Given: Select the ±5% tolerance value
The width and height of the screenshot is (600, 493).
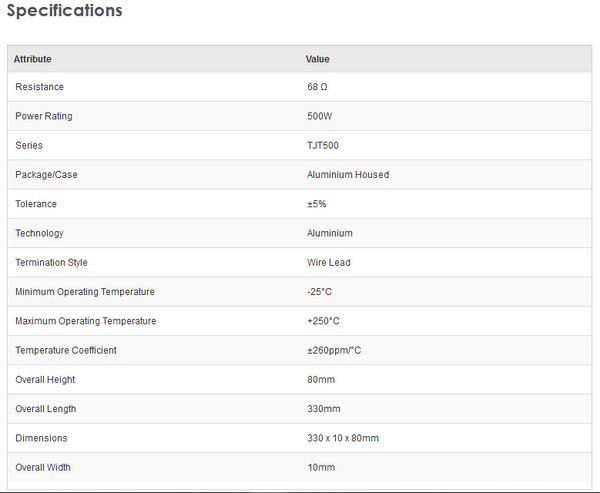Looking at the screenshot, I should pyautogui.click(x=317, y=204).
